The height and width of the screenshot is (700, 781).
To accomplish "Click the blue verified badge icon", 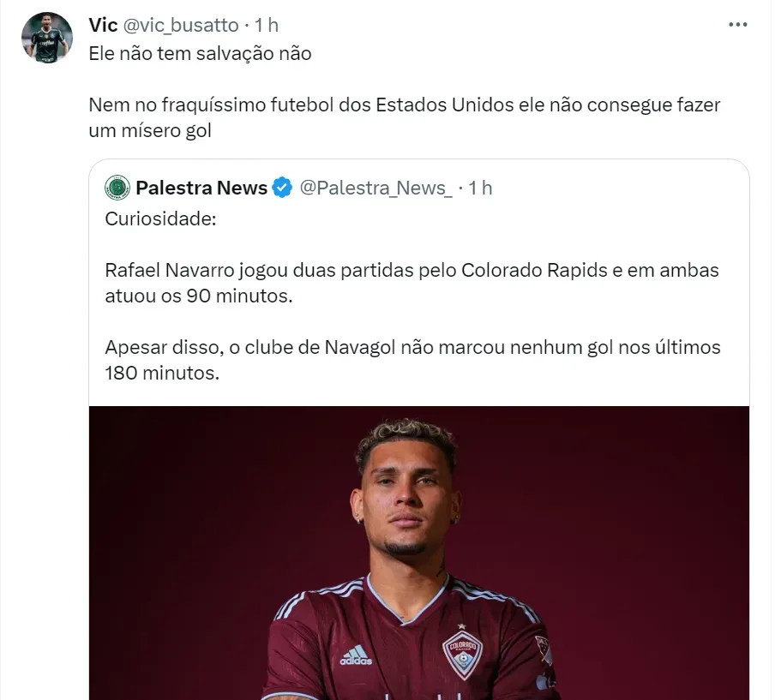I will tap(282, 188).
